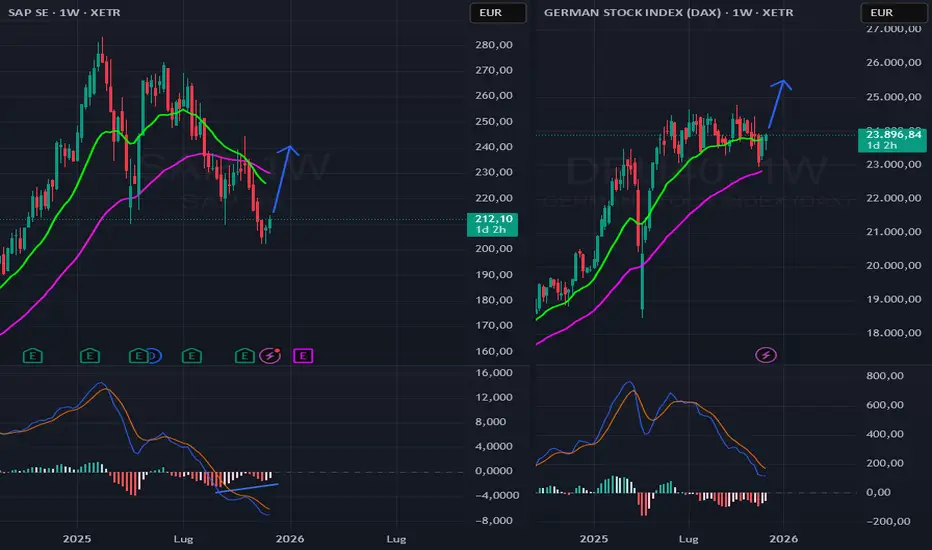
Task: Click the 21.000,00 DAX price label
Action: click(894, 232)
